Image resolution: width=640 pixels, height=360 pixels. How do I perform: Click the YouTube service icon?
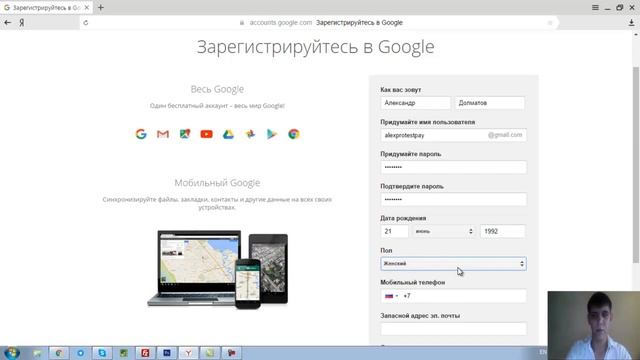click(x=207, y=134)
